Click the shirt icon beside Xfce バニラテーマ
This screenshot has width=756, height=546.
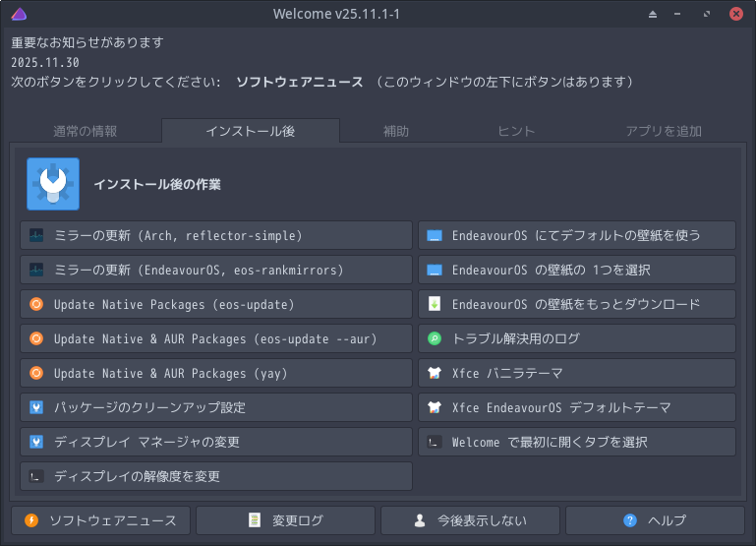(x=435, y=373)
